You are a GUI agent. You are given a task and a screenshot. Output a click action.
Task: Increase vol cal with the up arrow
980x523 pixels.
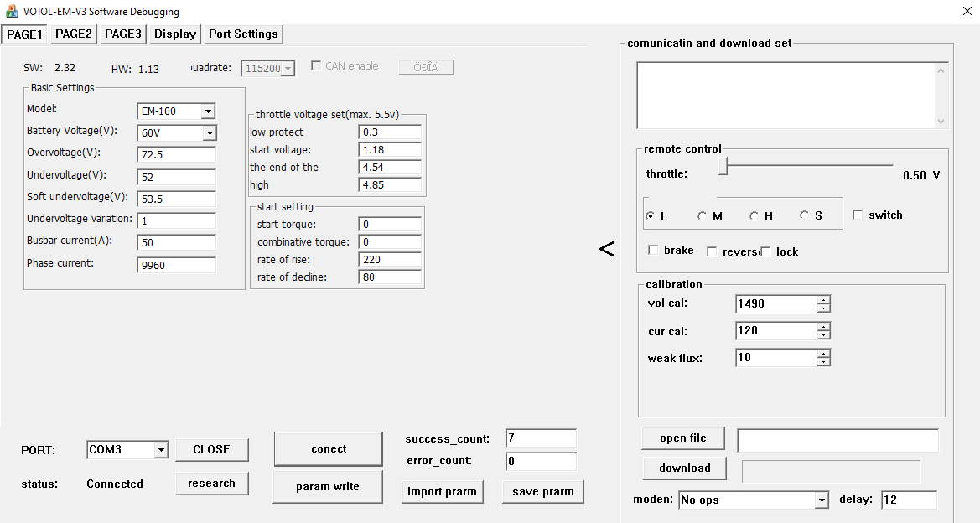coord(824,300)
